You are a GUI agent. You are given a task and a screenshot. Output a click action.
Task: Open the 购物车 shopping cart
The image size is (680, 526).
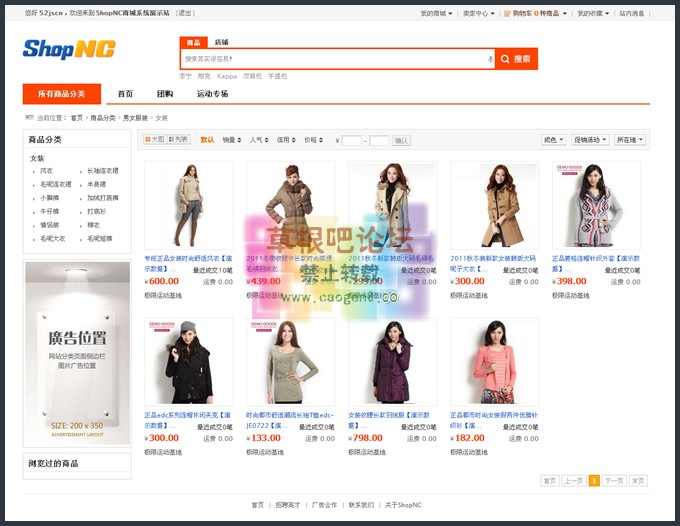pos(535,14)
